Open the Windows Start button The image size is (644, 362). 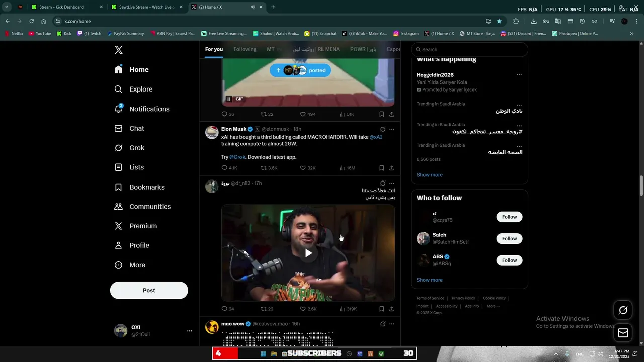point(263,354)
